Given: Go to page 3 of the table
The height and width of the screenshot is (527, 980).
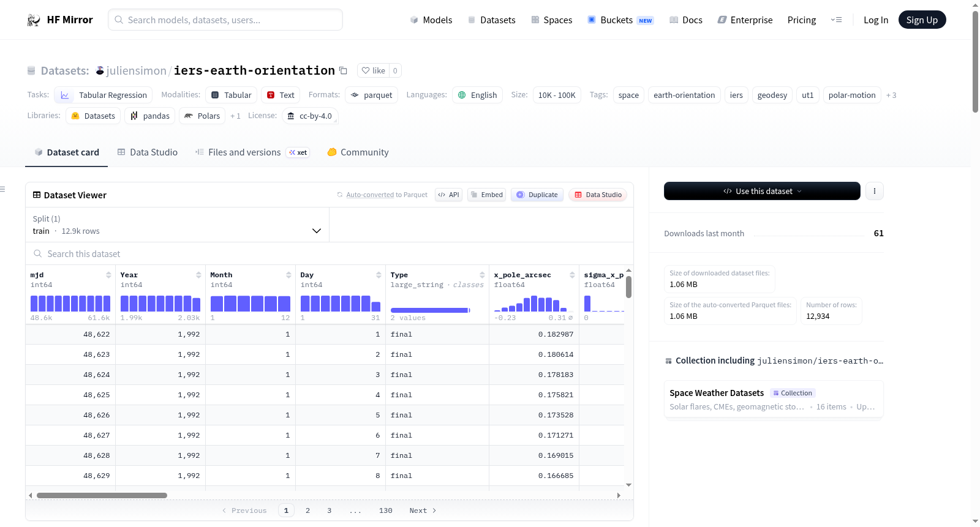Looking at the screenshot, I should coord(329,510).
